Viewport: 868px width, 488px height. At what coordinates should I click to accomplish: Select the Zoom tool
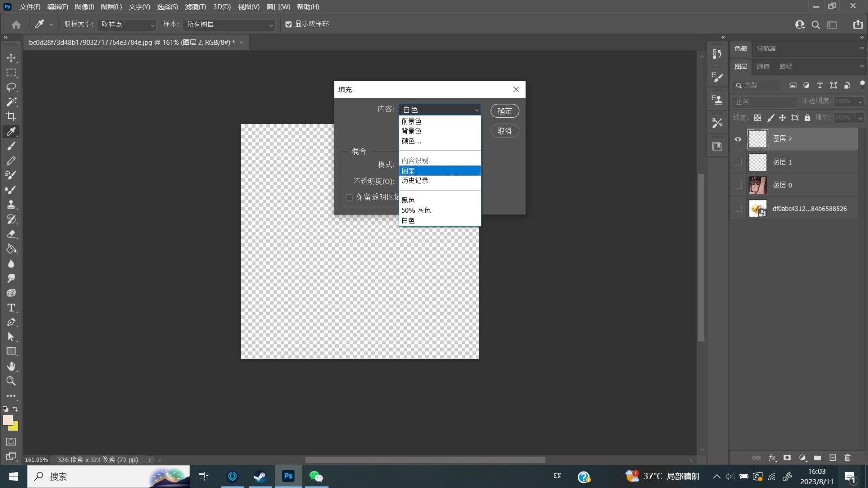[11, 381]
